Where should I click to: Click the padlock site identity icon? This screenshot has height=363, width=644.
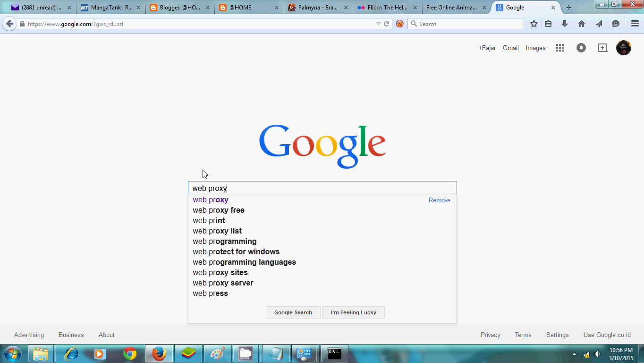[22, 24]
